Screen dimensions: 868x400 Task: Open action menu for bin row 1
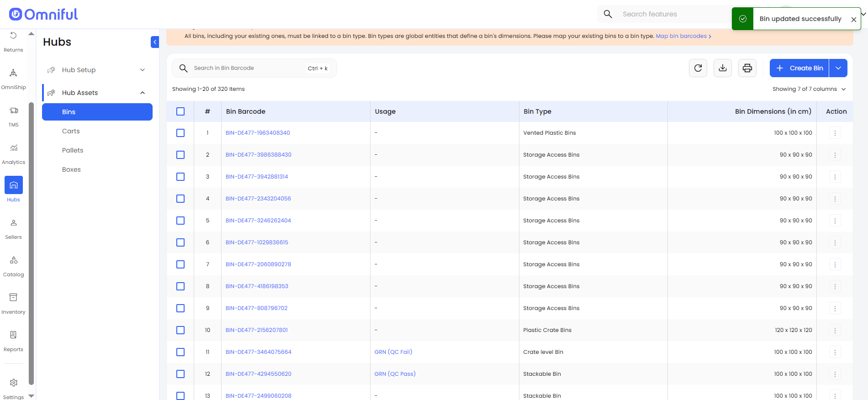[835, 133]
